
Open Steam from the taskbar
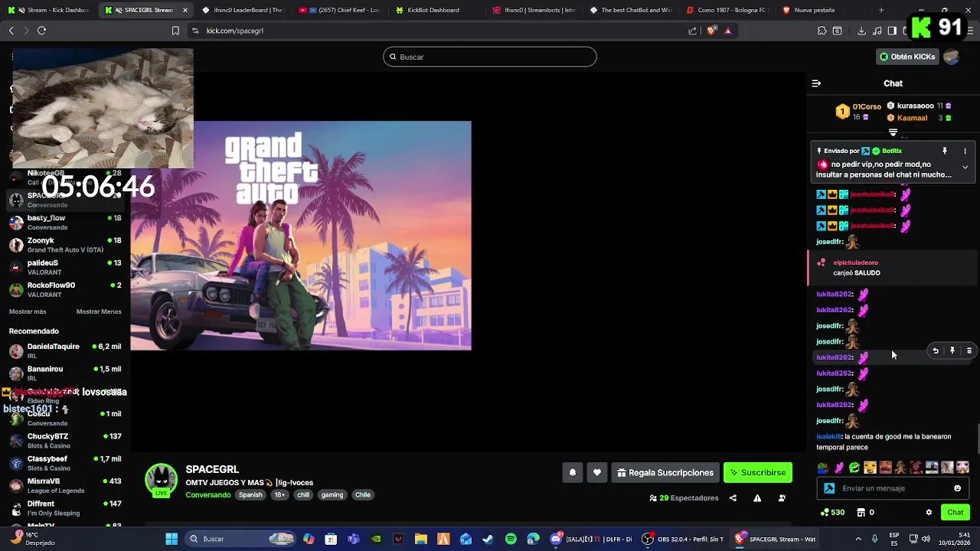tap(488, 540)
